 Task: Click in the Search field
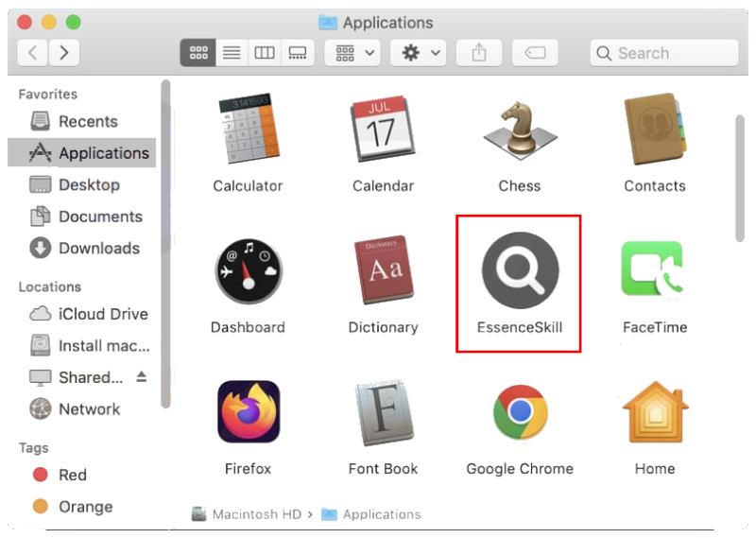pyautogui.click(x=664, y=53)
